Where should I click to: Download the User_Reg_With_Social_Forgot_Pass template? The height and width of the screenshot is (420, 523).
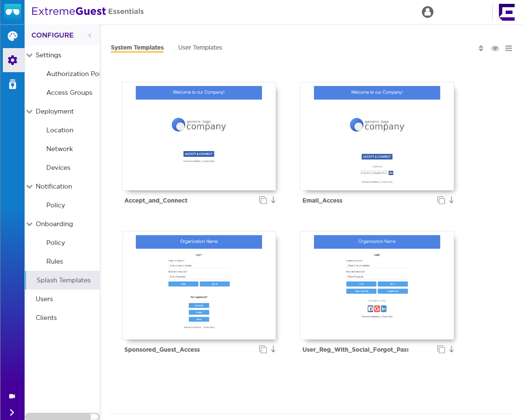pyautogui.click(x=451, y=348)
